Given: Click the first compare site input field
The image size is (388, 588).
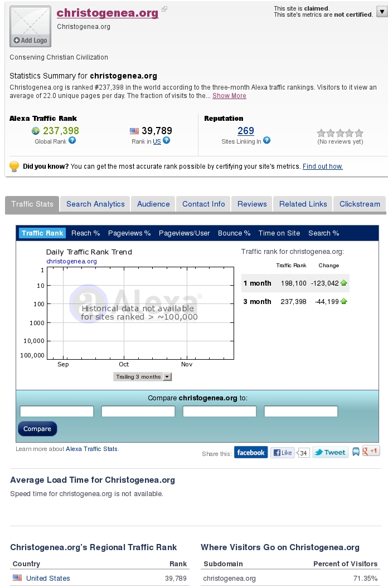Looking at the screenshot, I should pyautogui.click(x=57, y=411).
